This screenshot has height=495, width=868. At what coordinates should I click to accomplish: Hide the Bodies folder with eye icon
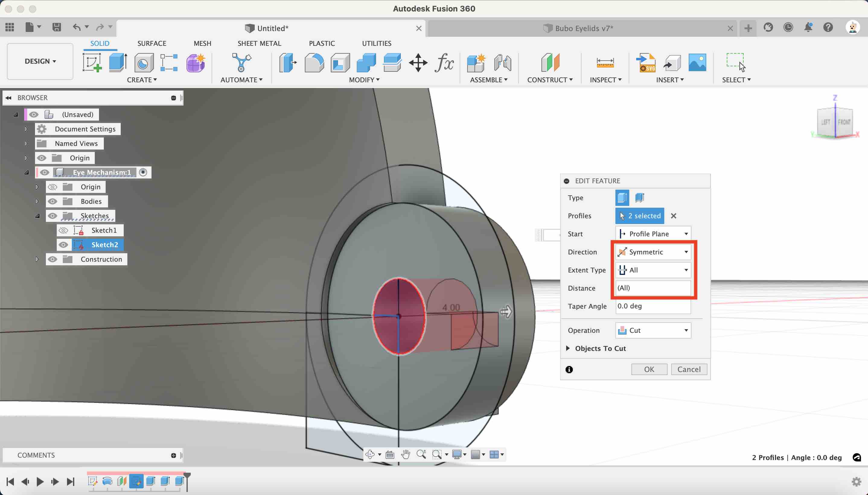pos(52,202)
